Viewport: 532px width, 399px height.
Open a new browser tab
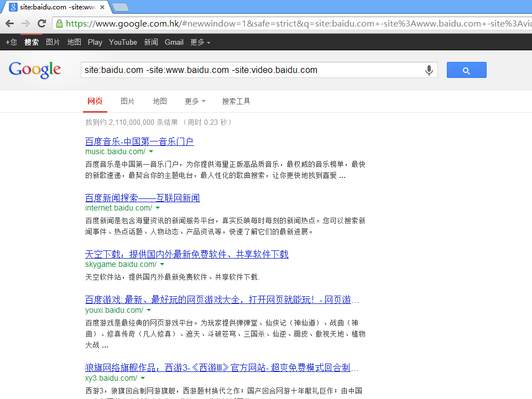click(x=120, y=7)
